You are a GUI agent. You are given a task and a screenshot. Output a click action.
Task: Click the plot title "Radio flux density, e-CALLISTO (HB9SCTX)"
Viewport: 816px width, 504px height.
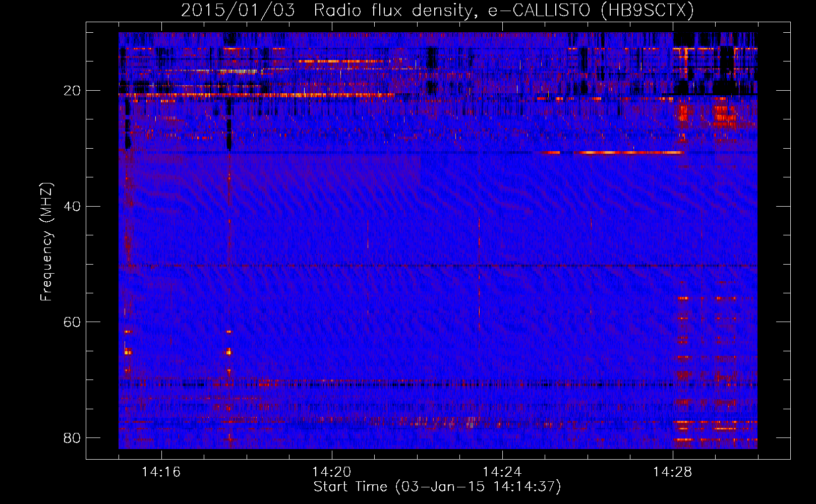[504, 11]
